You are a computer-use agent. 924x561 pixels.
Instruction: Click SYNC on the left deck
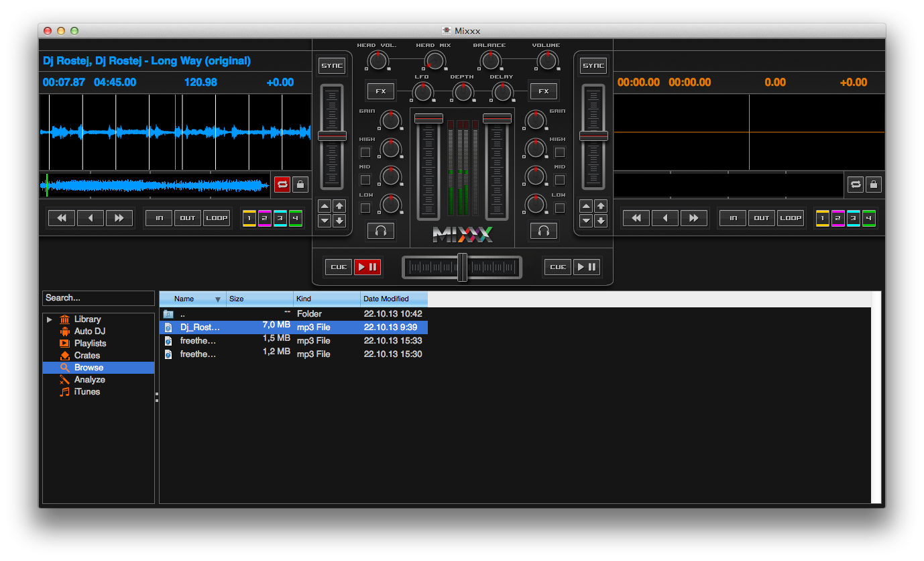(332, 66)
